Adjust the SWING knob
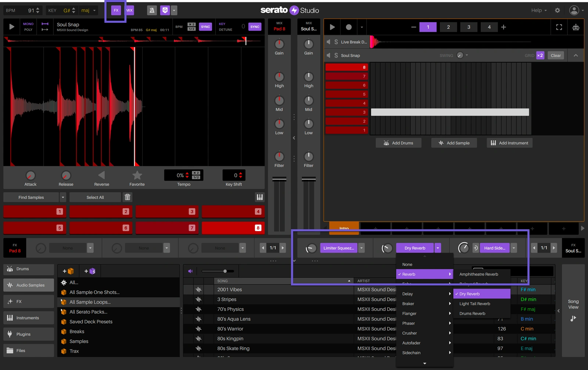The height and width of the screenshot is (370, 588). (x=460, y=55)
